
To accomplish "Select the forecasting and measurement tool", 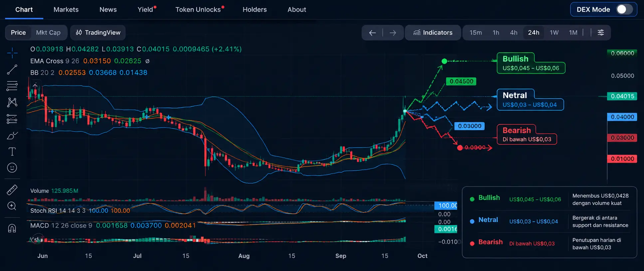I will pos(12,119).
